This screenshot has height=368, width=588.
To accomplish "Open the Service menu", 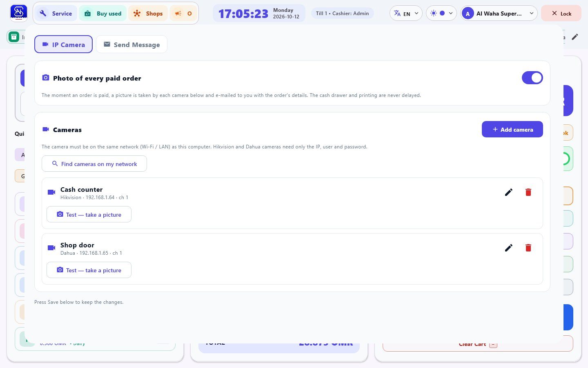I will point(56,13).
